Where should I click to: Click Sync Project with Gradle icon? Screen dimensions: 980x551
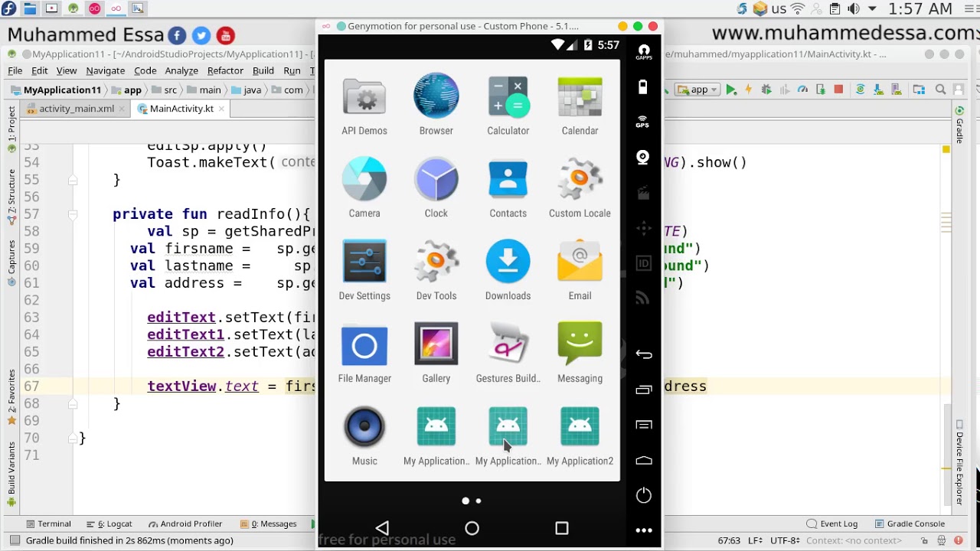click(x=860, y=90)
